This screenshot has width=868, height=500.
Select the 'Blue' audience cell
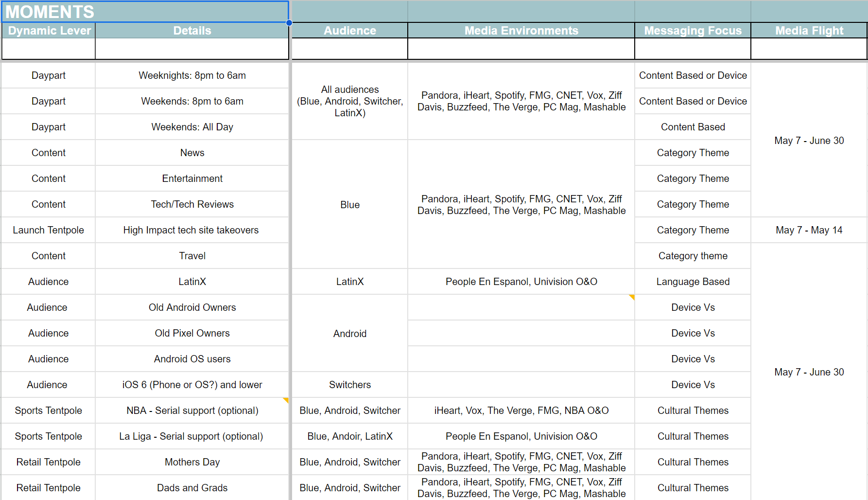(349, 205)
